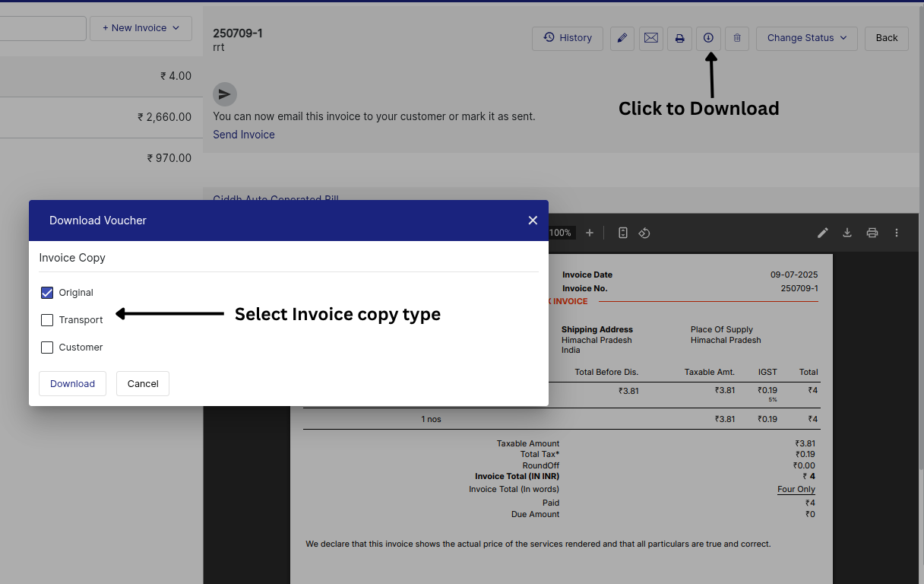This screenshot has height=584, width=924.
Task: Open the New Invoice dropdown
Action: [x=141, y=28]
